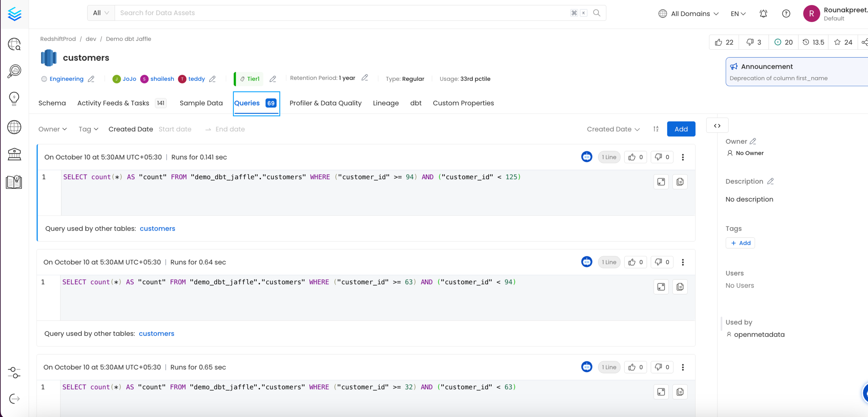Open the Created Date sort dropdown
This screenshot has height=417, width=868.
613,129
